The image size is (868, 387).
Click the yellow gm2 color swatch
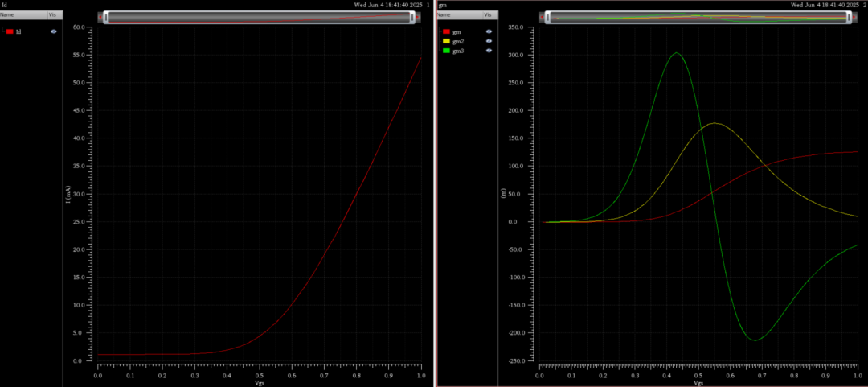click(447, 41)
